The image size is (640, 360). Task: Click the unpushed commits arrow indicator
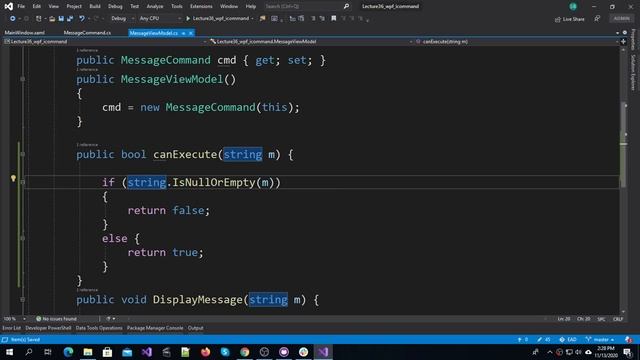coord(522,340)
